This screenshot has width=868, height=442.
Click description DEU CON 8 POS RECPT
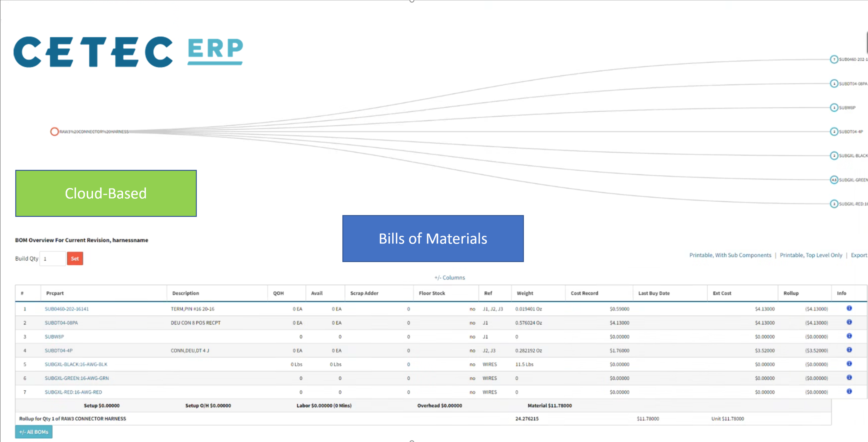[196, 323]
